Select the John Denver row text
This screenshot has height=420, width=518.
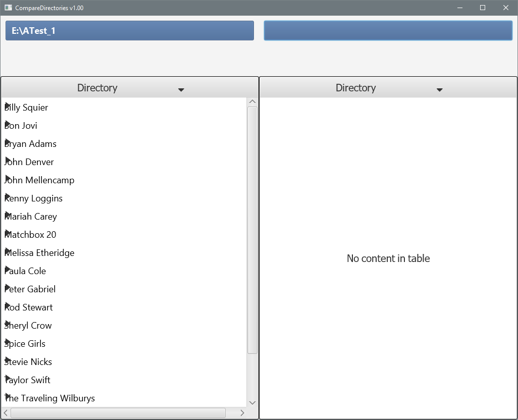(29, 162)
